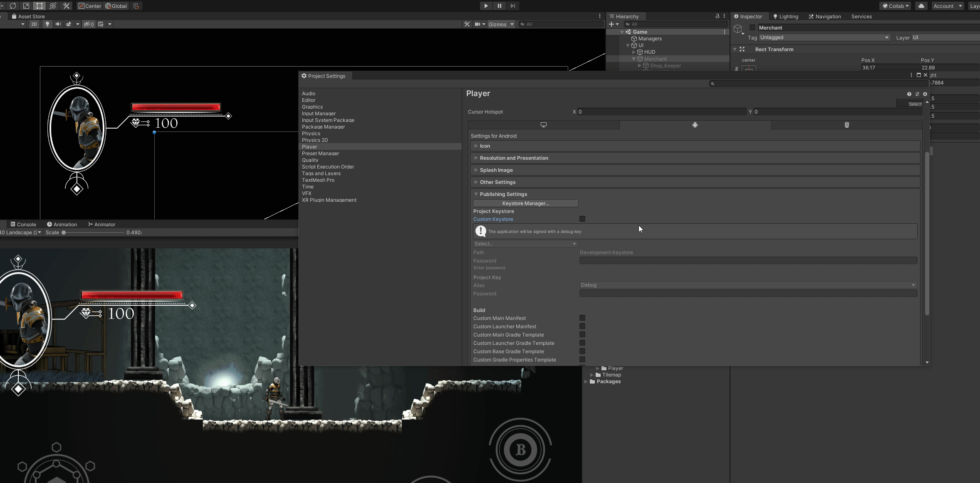Switch to the Asset Store tab
The image size is (980, 483).
pyautogui.click(x=28, y=17)
